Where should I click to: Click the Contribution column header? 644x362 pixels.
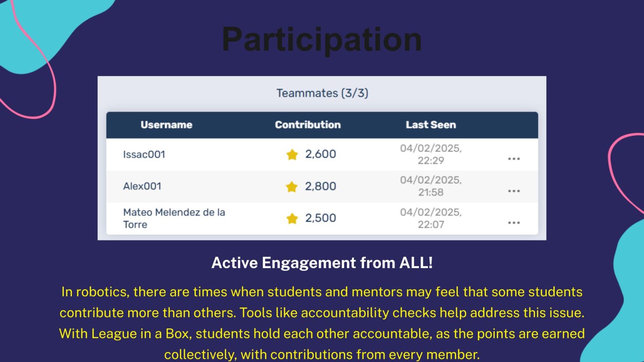tap(308, 125)
